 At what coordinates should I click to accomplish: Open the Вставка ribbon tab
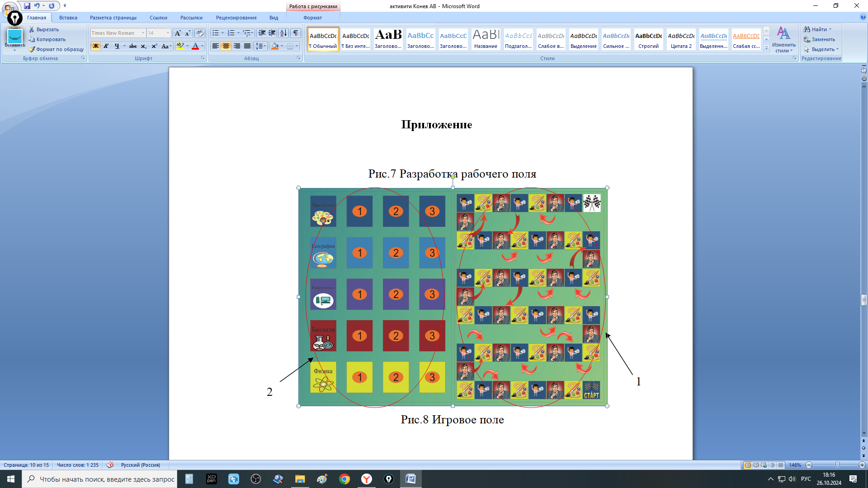pyautogui.click(x=68, y=18)
